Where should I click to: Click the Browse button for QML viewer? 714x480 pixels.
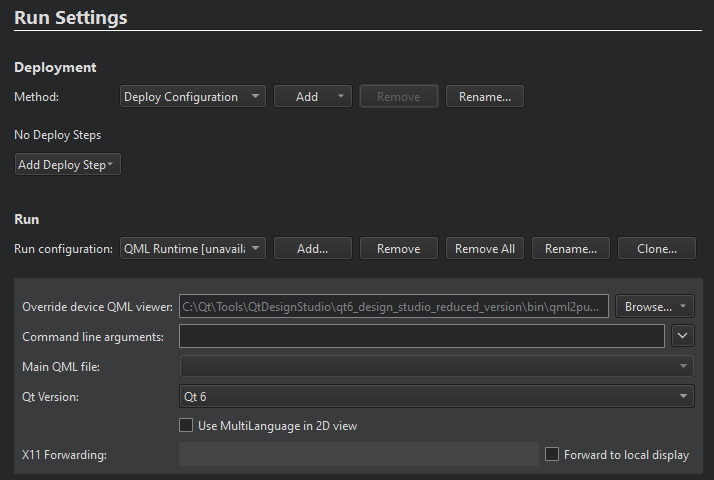point(654,307)
